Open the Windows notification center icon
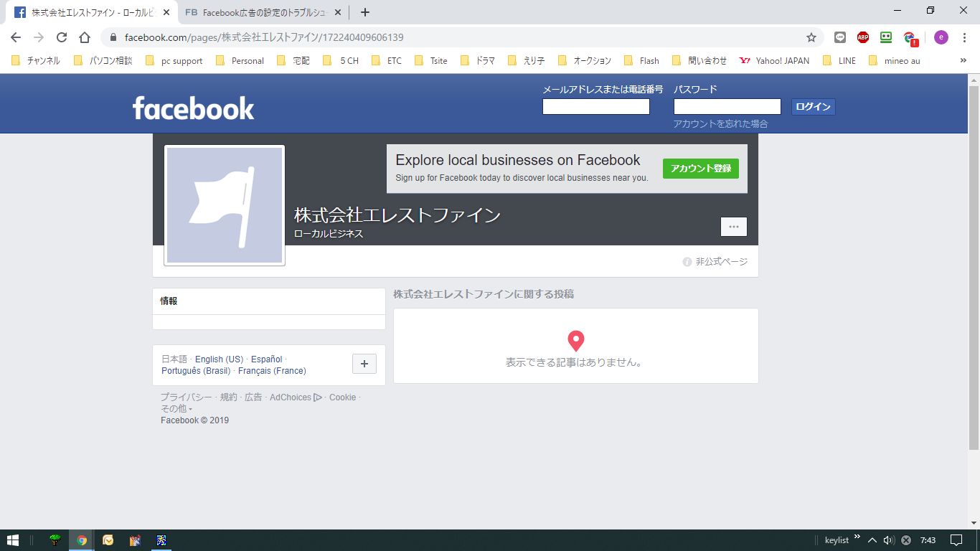 pyautogui.click(x=956, y=540)
